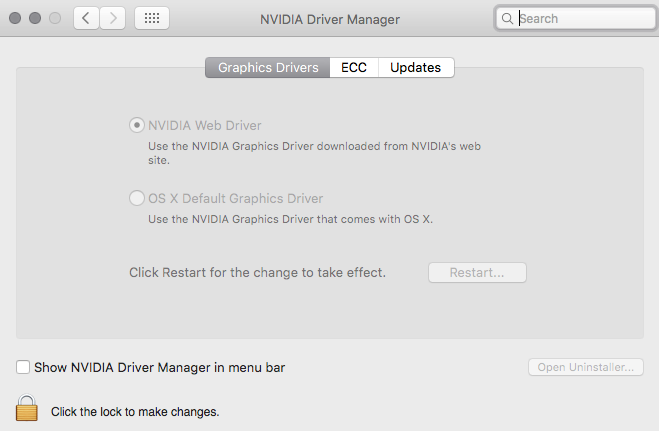The image size is (659, 431).
Task: Click the 'Click Restart for the change' message
Action: point(257,272)
